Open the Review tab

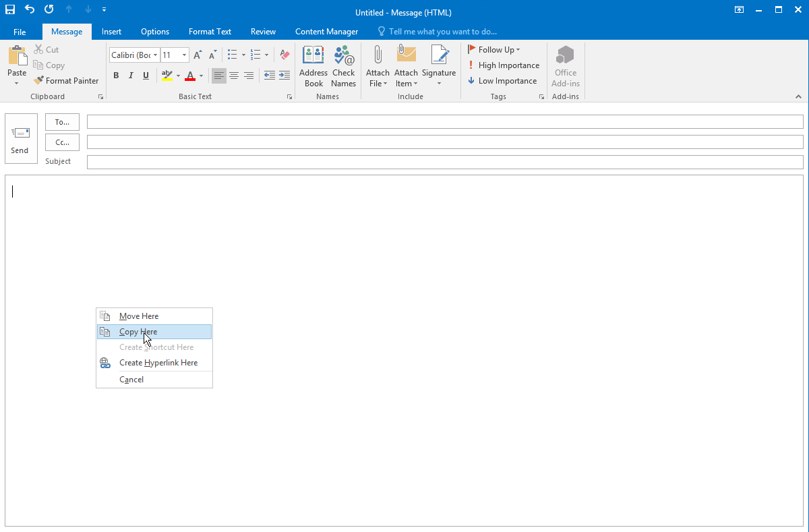(x=263, y=32)
